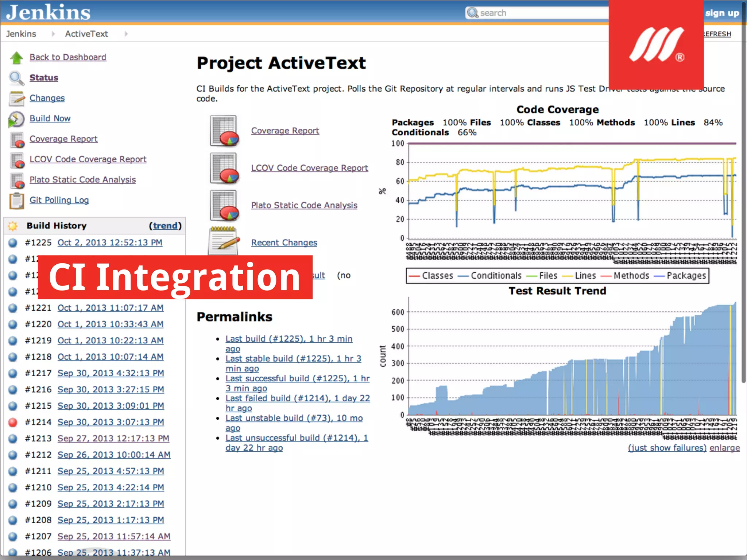Click the Build History sun weather icon
The width and height of the screenshot is (747, 560).
pyautogui.click(x=13, y=226)
